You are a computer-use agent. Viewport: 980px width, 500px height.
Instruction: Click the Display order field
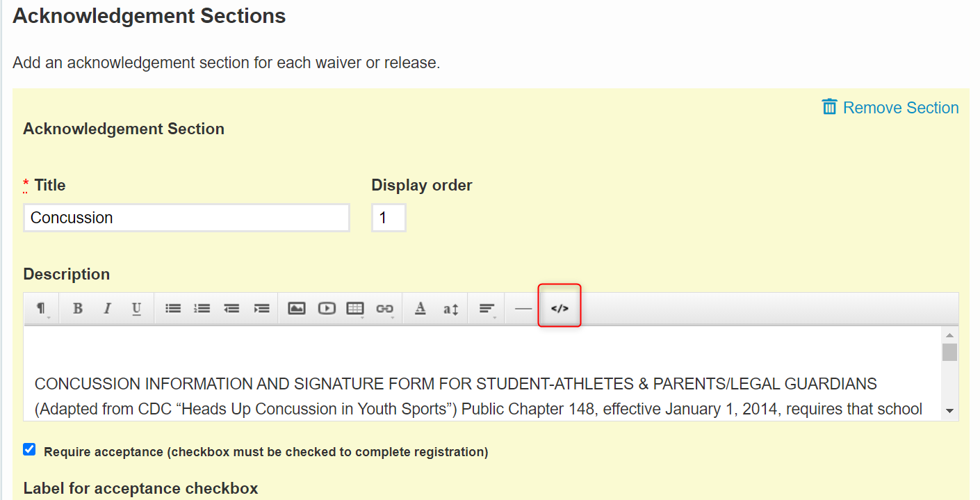point(389,218)
